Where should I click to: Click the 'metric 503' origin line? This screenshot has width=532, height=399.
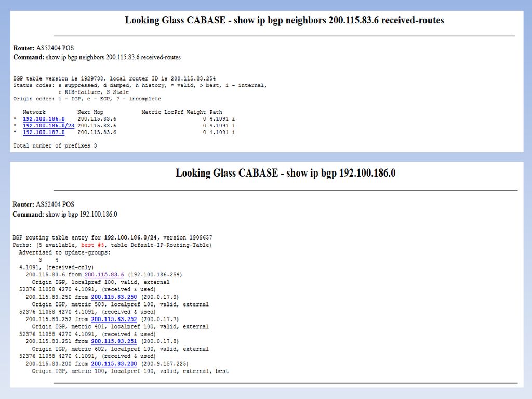tap(121, 304)
